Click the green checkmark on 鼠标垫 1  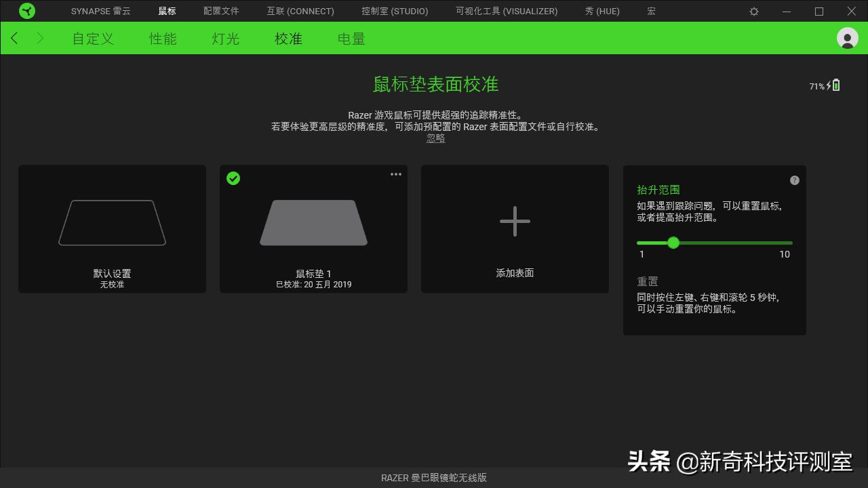(x=233, y=178)
